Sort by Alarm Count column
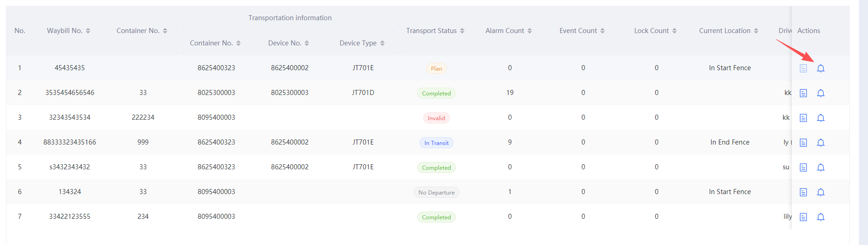The height and width of the screenshot is (245, 868). (x=530, y=31)
